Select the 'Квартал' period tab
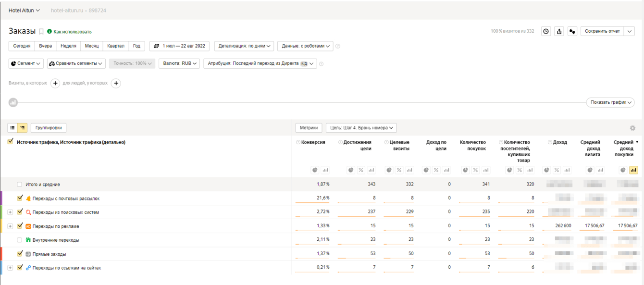The image size is (644, 285). pos(116,46)
